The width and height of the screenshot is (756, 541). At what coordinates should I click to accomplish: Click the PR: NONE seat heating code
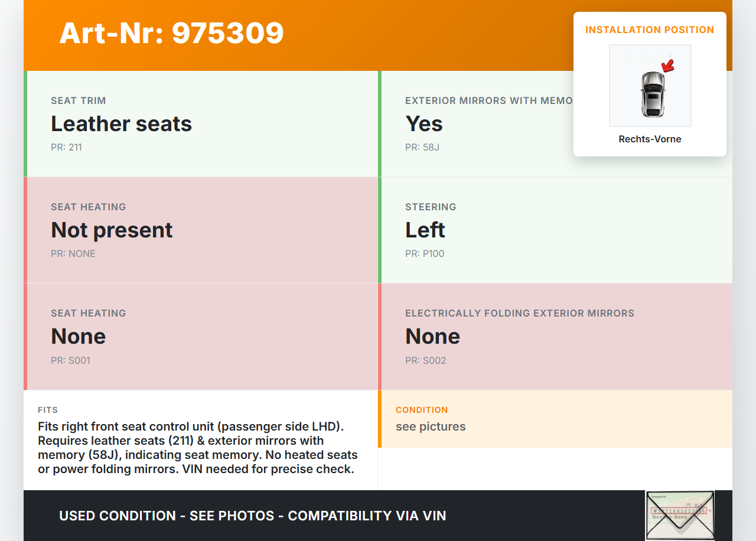click(x=73, y=254)
